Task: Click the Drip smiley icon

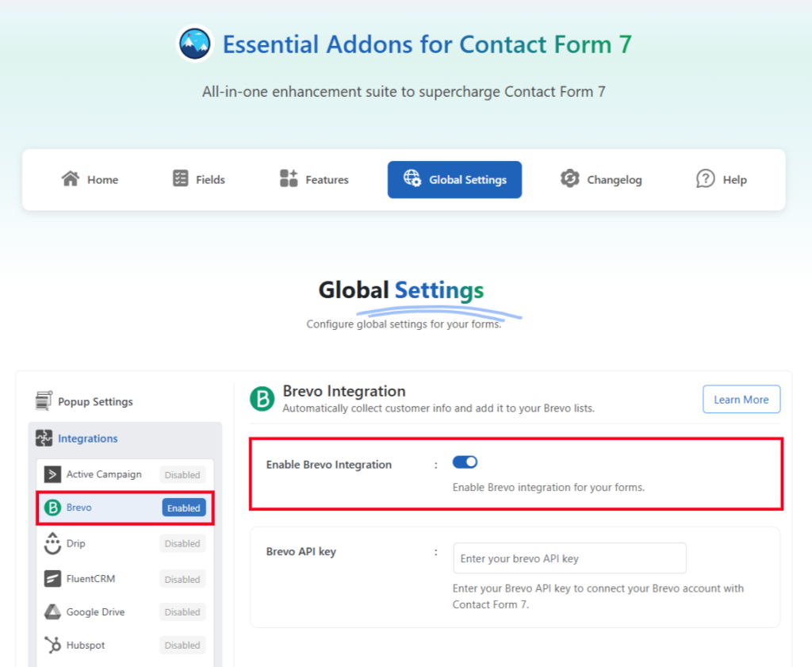Action: point(52,543)
